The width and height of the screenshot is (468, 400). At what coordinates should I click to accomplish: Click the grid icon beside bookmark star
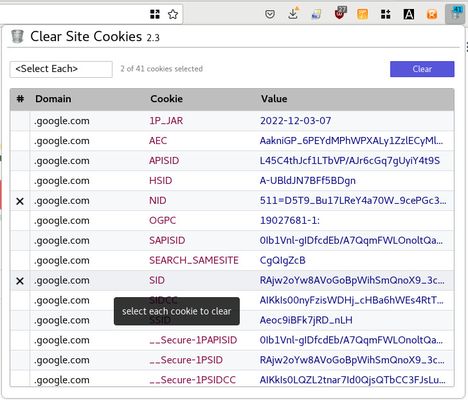155,14
